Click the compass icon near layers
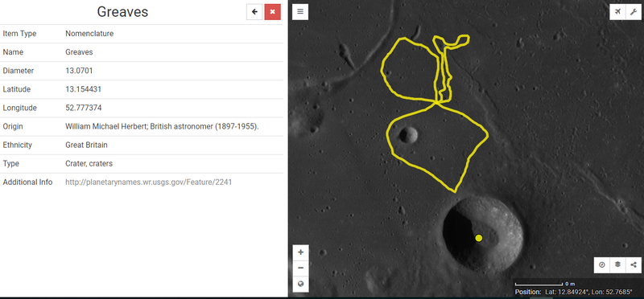644x299 pixels. [x=602, y=265]
